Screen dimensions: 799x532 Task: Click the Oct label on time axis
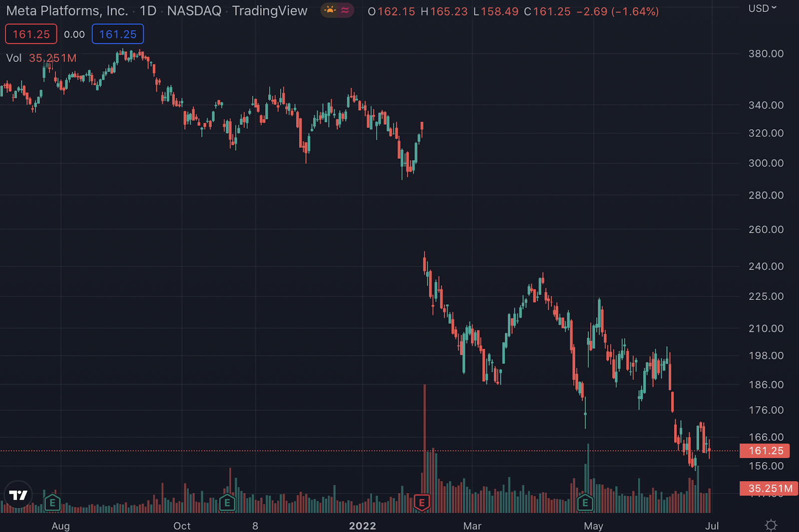(x=182, y=526)
